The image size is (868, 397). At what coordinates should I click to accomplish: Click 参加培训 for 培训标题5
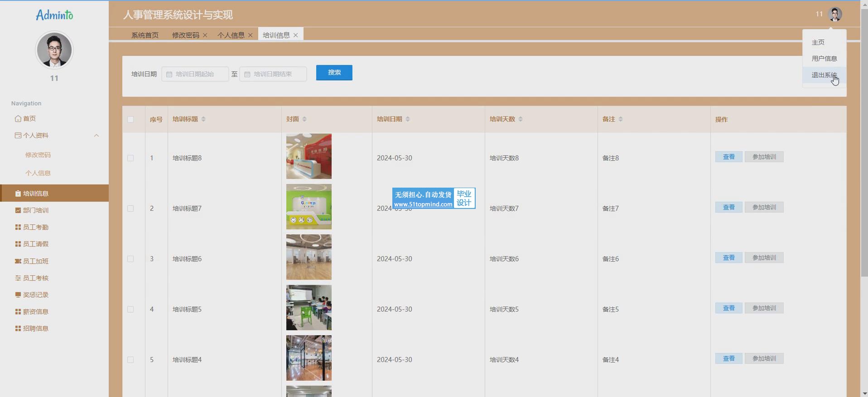click(x=764, y=308)
